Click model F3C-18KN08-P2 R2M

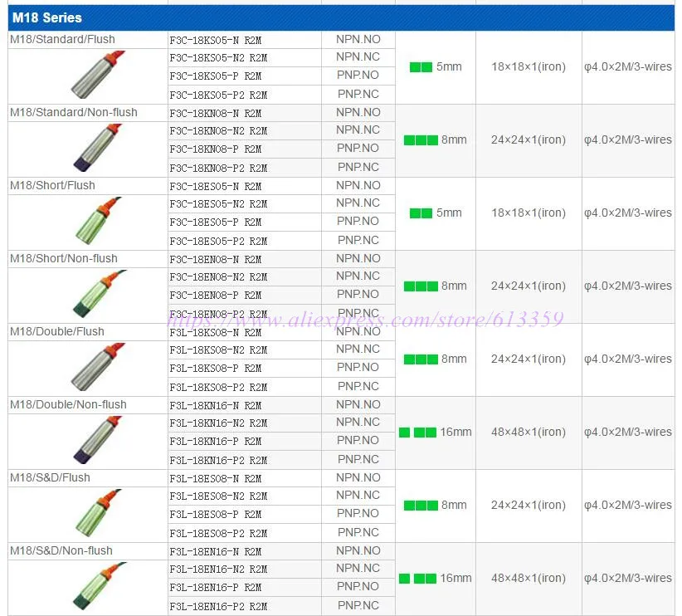point(218,168)
